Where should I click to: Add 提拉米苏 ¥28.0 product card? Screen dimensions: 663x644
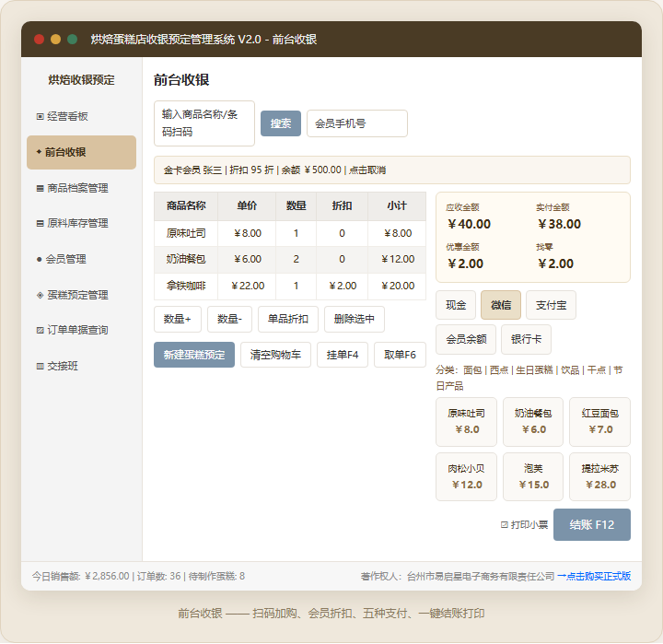tap(600, 477)
